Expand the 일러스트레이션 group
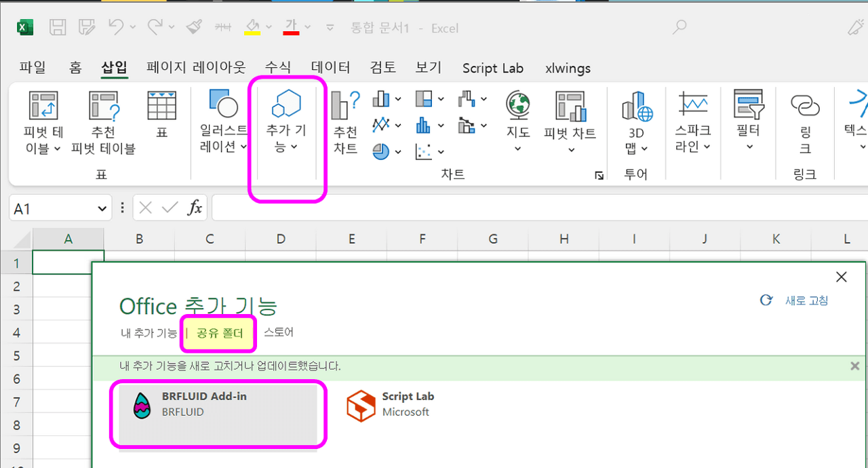The width and height of the screenshot is (868, 468). pos(224,123)
